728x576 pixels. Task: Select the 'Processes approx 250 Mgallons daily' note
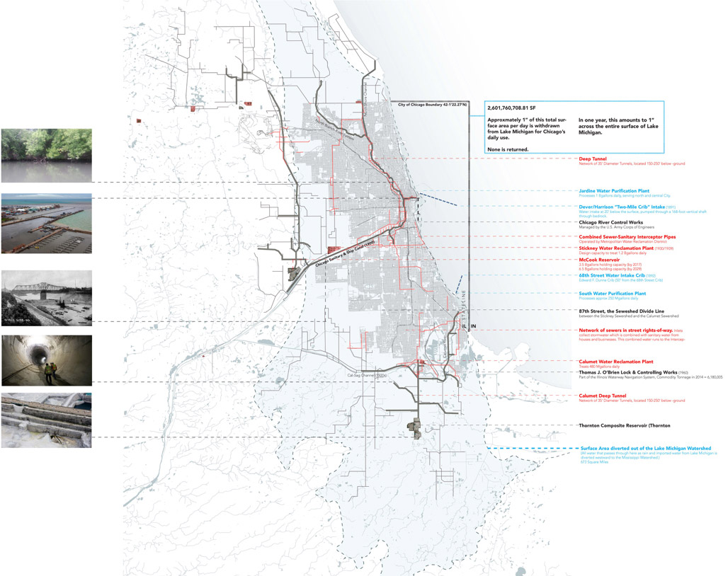coord(608,298)
